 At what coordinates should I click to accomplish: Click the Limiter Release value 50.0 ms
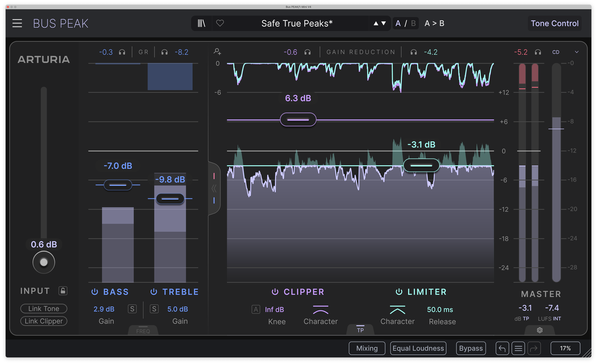[440, 309]
